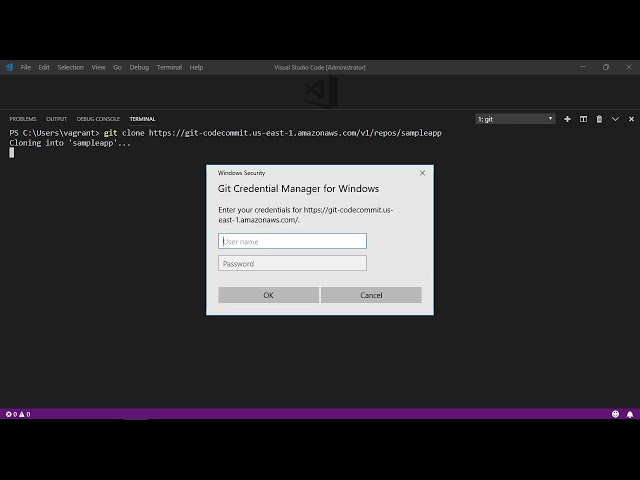Open the Help menu
Image resolution: width=640 pixels, height=480 pixels.
coord(196,67)
